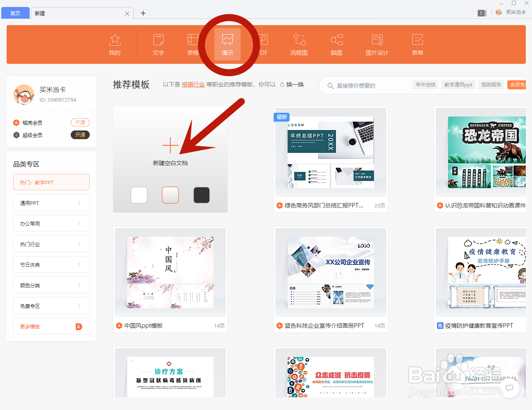Open the 蓝色科技企业宣传 template thumbnail

pos(331,273)
